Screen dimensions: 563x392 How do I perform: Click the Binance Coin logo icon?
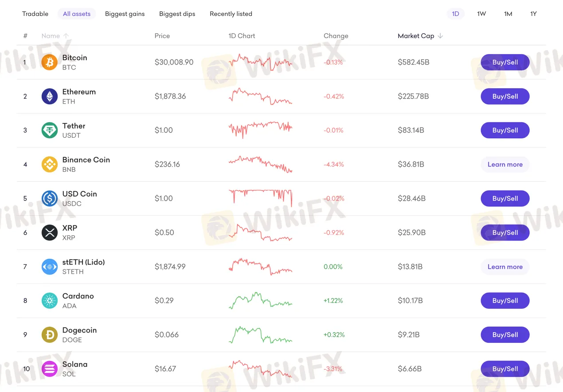49,164
